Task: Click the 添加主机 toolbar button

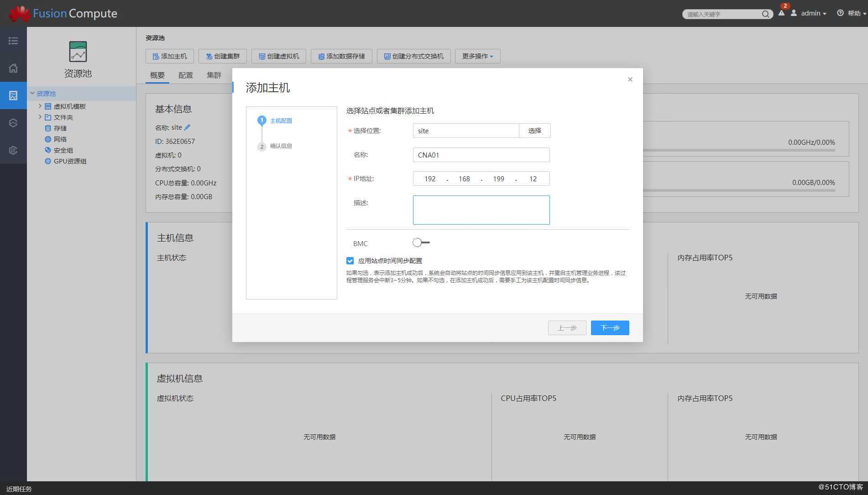Action: 170,56
